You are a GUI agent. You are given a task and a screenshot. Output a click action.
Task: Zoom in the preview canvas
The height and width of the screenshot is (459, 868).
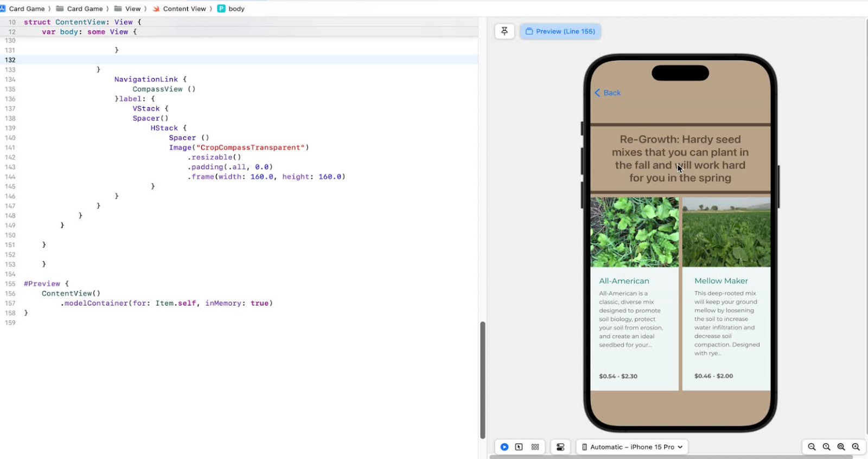click(856, 447)
